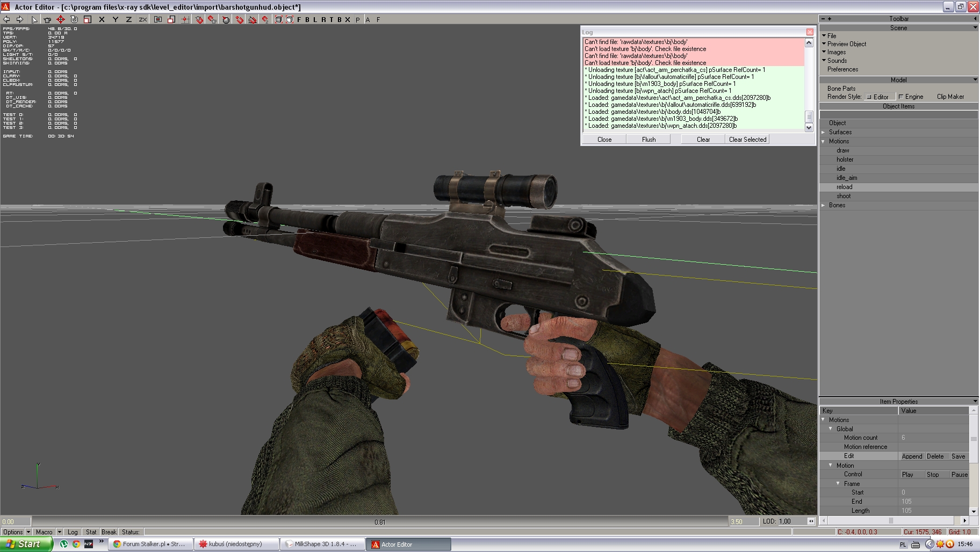Toggle ZX plane constraint

pos(142,19)
